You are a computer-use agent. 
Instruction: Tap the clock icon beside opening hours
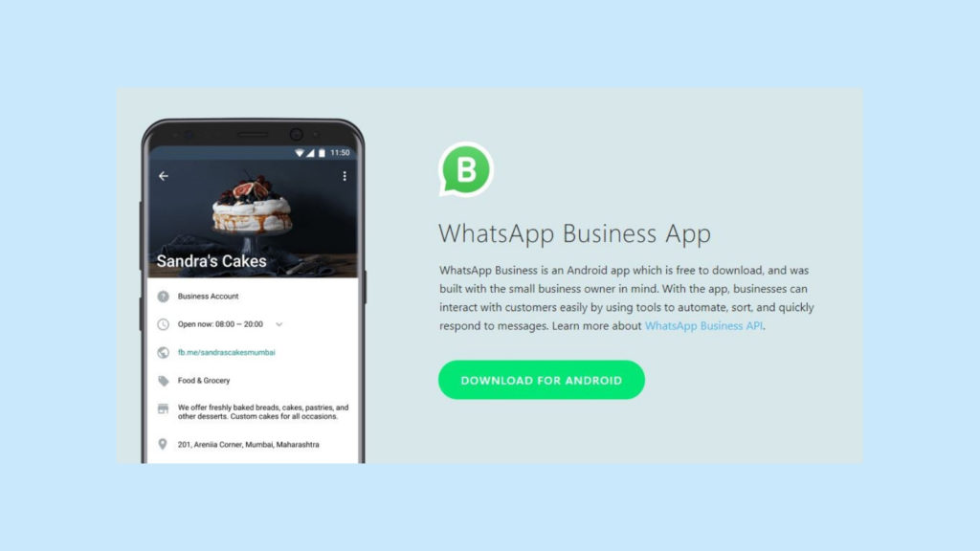pos(163,324)
